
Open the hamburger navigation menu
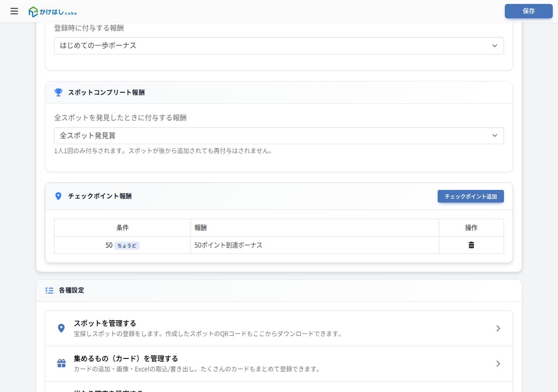[x=14, y=11]
